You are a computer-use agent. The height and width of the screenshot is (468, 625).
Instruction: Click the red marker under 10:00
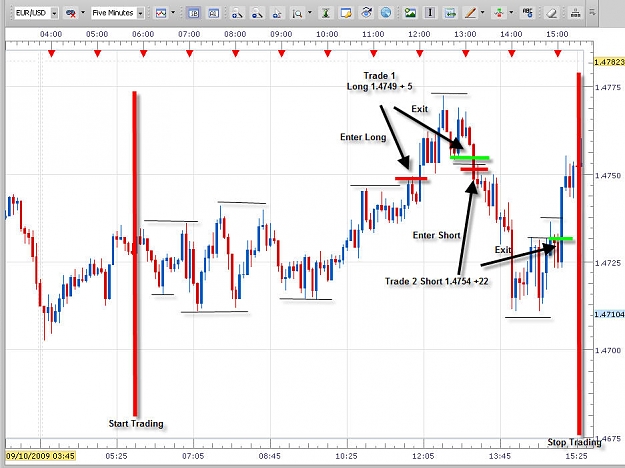[x=328, y=53]
